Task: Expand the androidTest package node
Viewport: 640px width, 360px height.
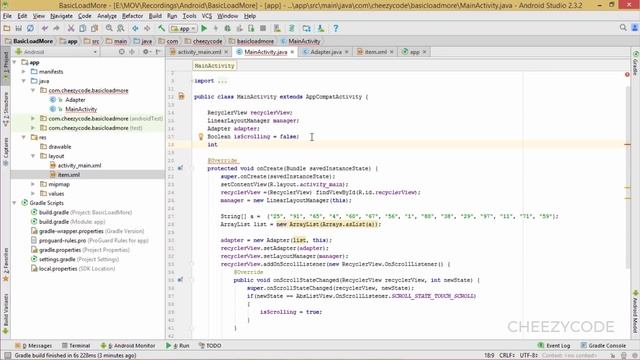Action: (x=33, y=118)
